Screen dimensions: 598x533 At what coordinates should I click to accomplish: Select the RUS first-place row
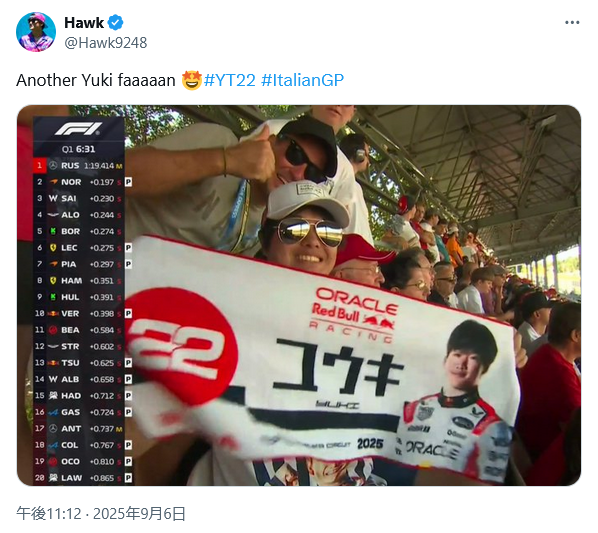(79, 165)
